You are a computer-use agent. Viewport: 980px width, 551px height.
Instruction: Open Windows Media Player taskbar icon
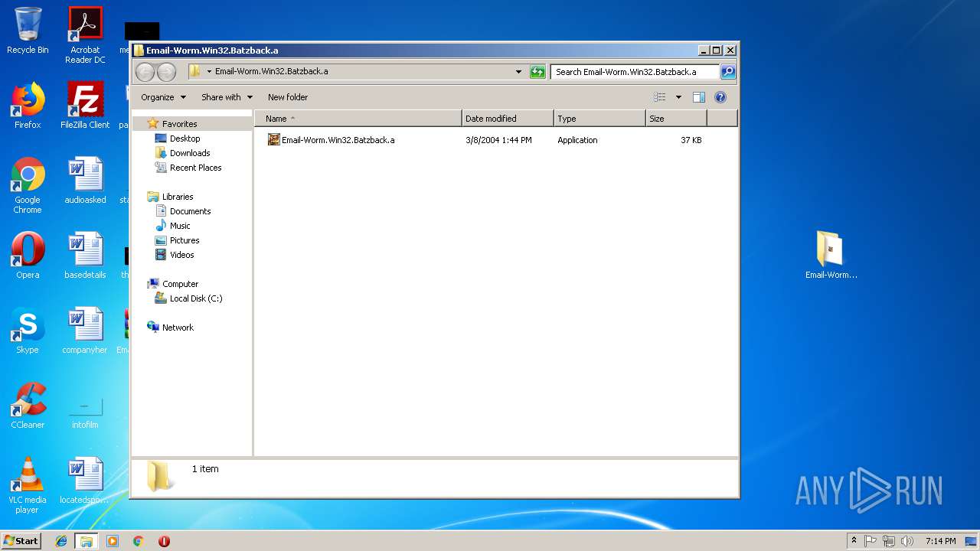(113, 541)
